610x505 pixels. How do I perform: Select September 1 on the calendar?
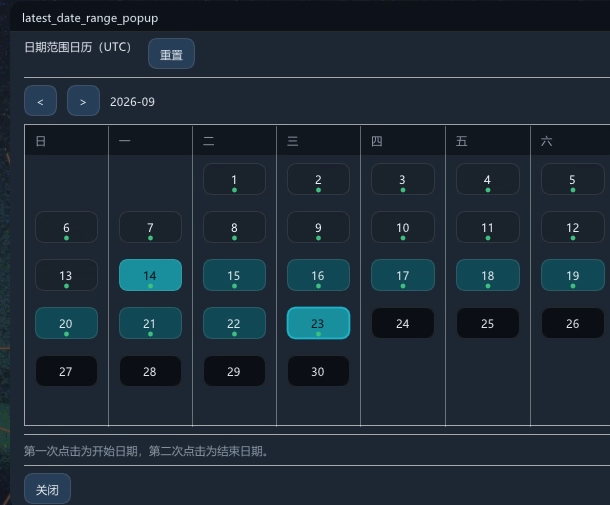[x=234, y=179]
